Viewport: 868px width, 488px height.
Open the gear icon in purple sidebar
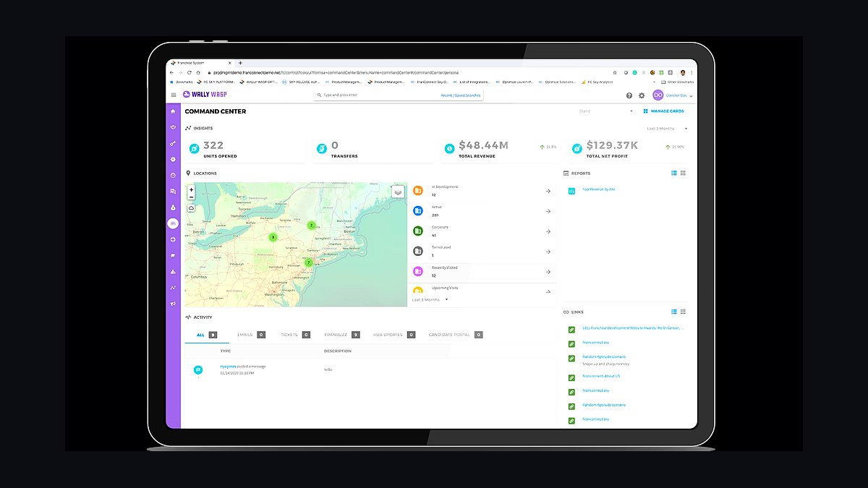point(173,159)
